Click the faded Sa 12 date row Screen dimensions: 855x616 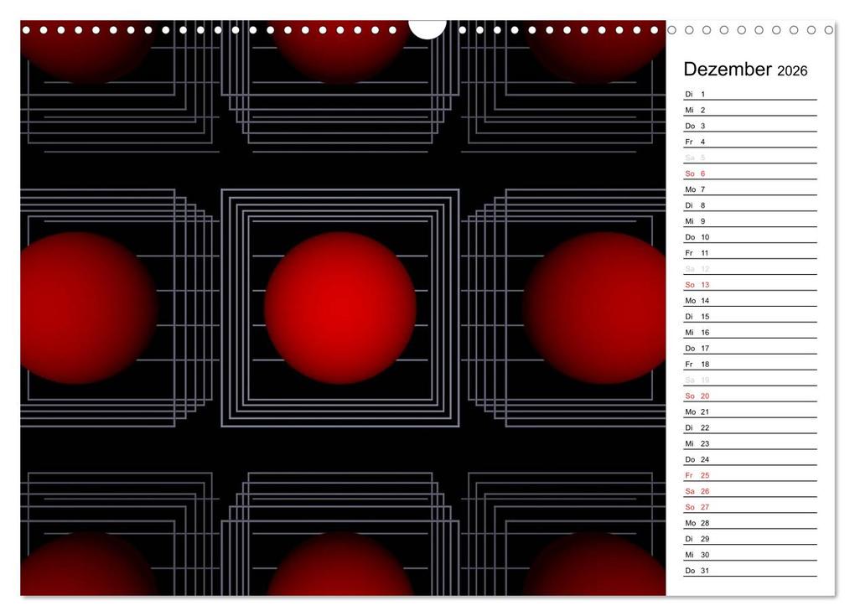click(x=749, y=269)
